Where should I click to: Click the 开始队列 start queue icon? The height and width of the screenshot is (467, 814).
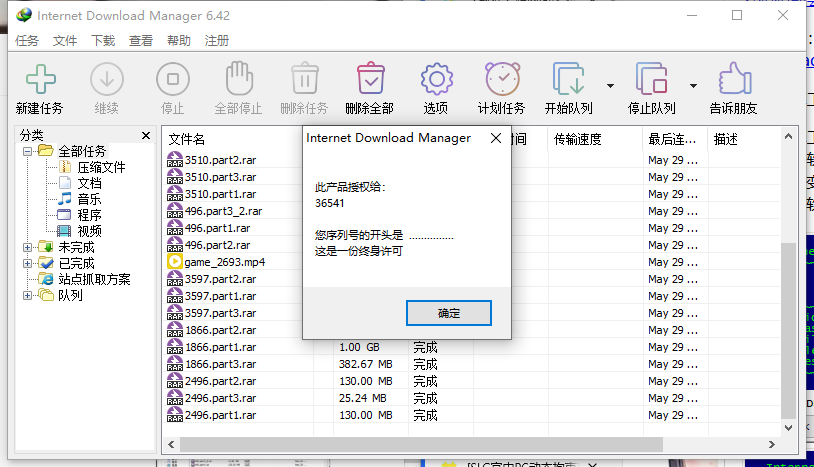tap(568, 79)
